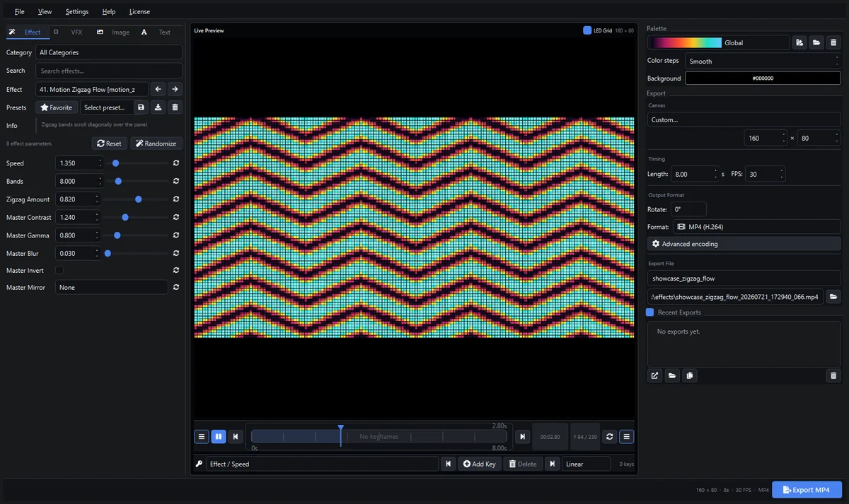Open the Color steps dropdown set to Smooth

pos(763,61)
